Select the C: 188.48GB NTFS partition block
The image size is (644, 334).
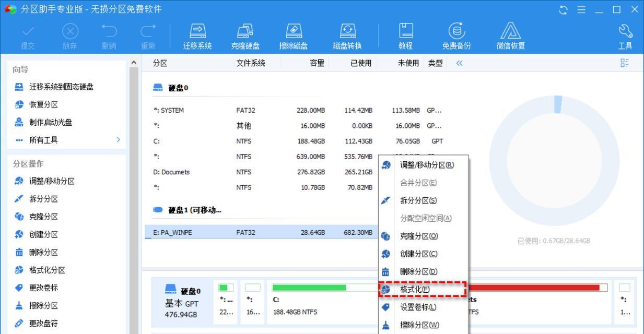point(323,302)
